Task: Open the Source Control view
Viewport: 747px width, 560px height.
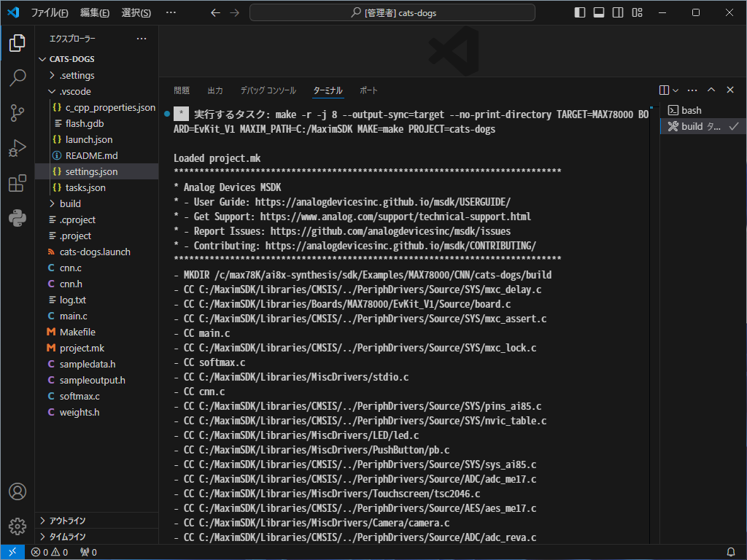Action: [x=18, y=113]
